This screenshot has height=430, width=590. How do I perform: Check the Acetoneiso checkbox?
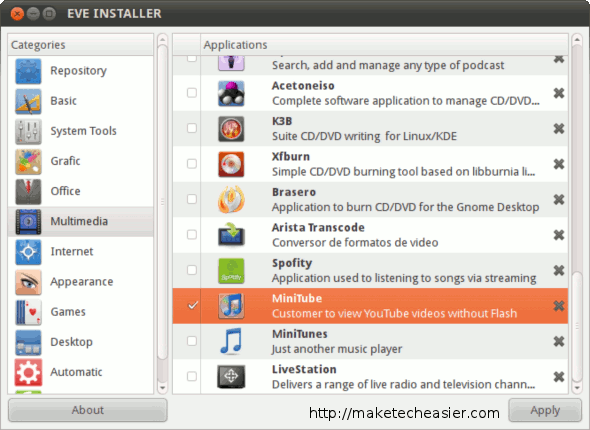pos(192,93)
